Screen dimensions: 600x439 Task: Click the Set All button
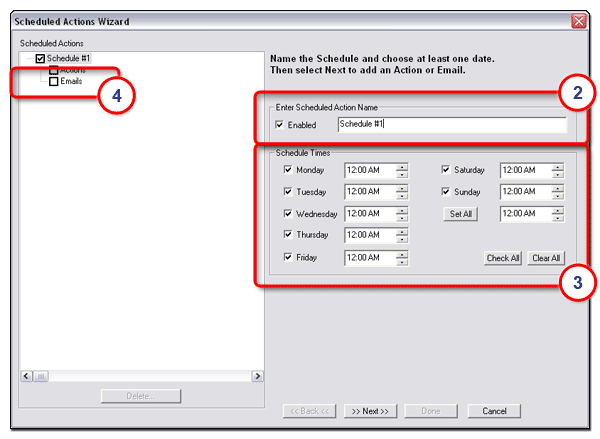click(461, 214)
